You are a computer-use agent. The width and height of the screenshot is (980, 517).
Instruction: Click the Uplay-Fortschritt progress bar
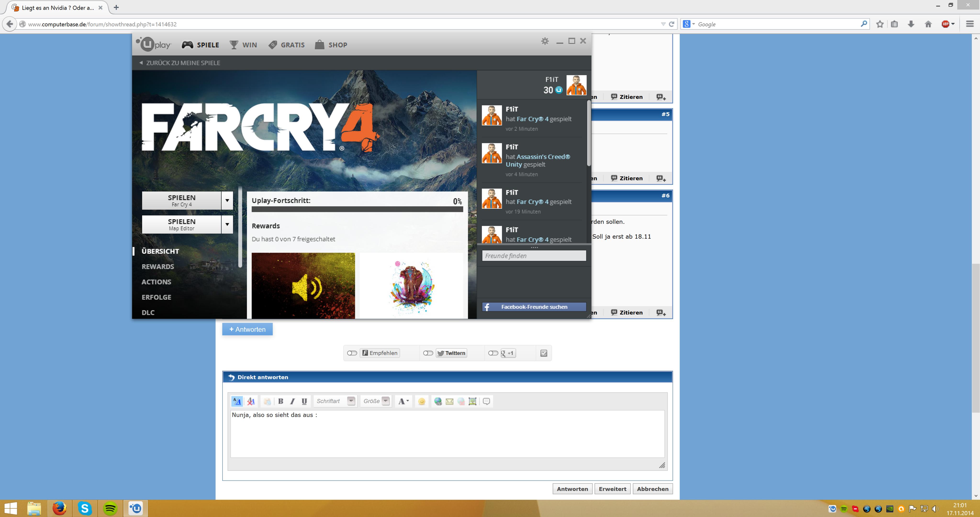[357, 209]
